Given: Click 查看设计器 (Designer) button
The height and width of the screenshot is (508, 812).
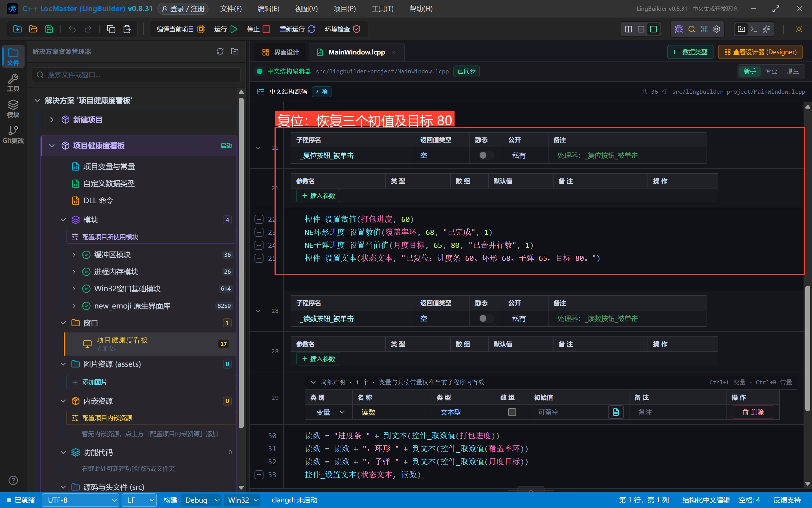Looking at the screenshot, I should [x=760, y=52].
